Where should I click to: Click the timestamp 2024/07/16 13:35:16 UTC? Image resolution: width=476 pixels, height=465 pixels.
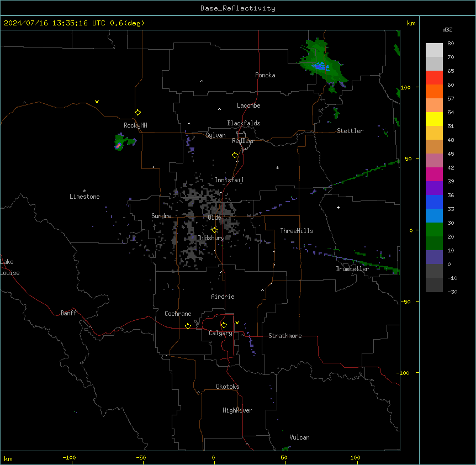point(54,23)
